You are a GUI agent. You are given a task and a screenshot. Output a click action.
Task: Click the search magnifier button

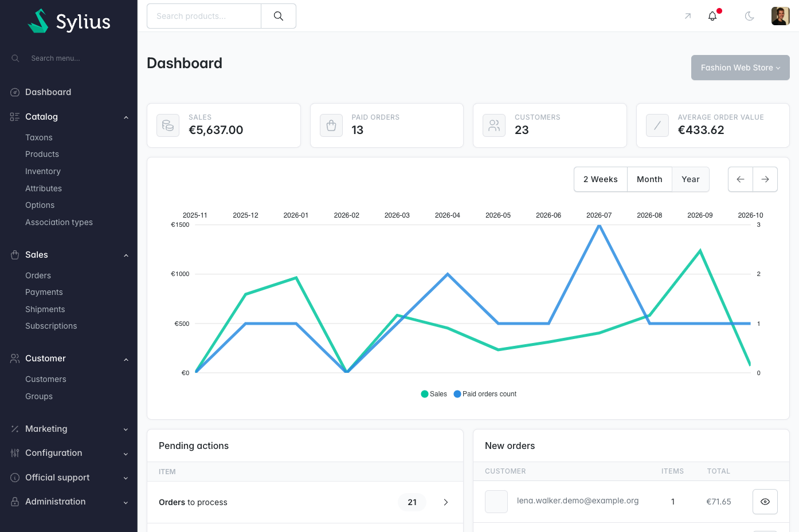click(x=279, y=16)
